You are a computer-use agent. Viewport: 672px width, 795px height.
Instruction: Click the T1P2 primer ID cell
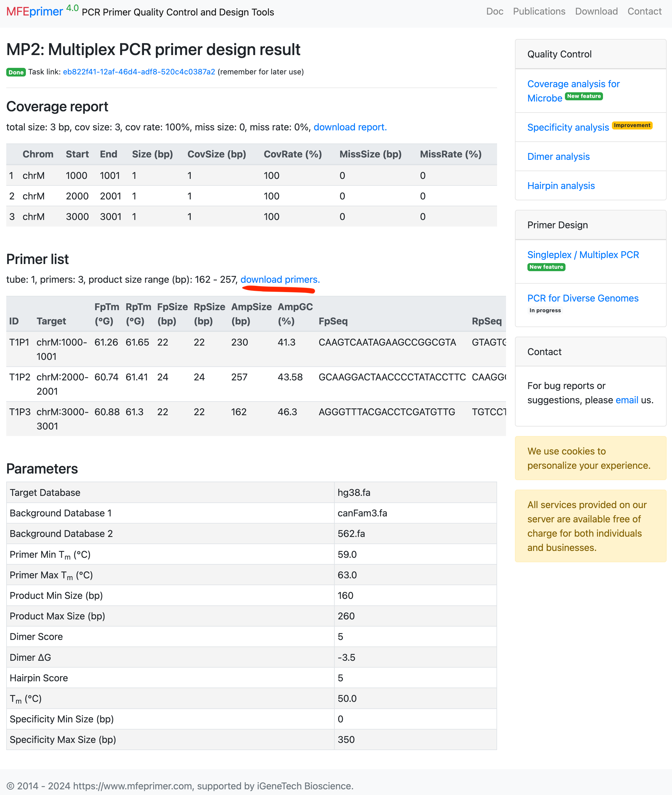pyautogui.click(x=20, y=377)
